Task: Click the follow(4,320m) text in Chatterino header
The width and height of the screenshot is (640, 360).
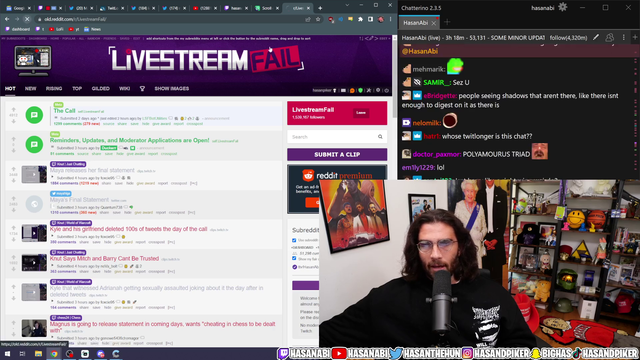Action: point(568,38)
